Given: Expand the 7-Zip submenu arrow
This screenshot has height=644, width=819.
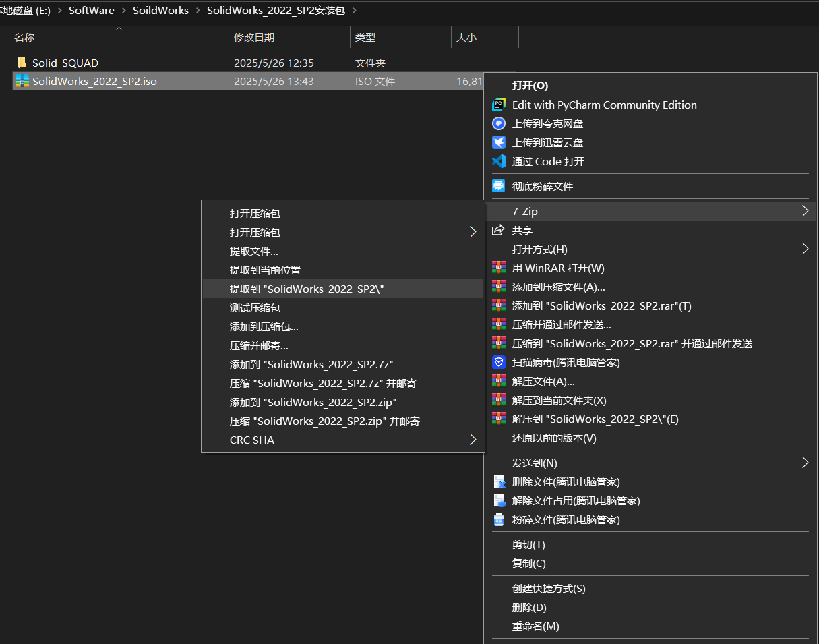Looking at the screenshot, I should pos(805,211).
